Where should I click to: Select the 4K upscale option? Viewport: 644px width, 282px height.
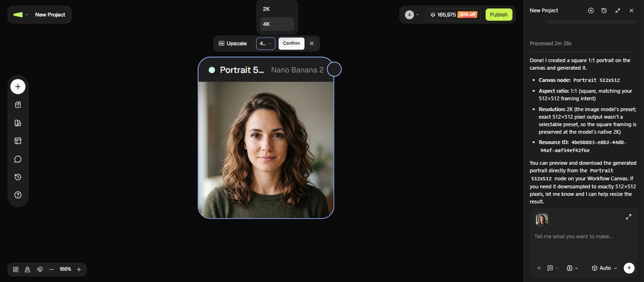(277, 24)
